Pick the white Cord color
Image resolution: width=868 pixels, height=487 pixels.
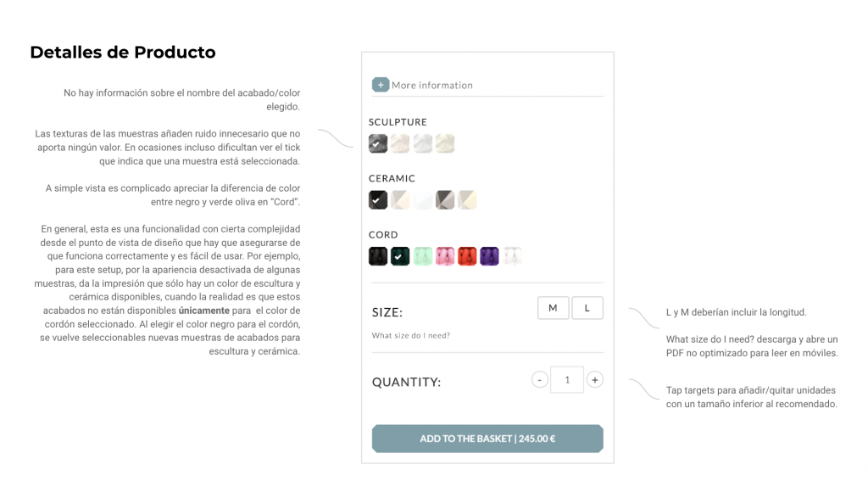(x=511, y=255)
